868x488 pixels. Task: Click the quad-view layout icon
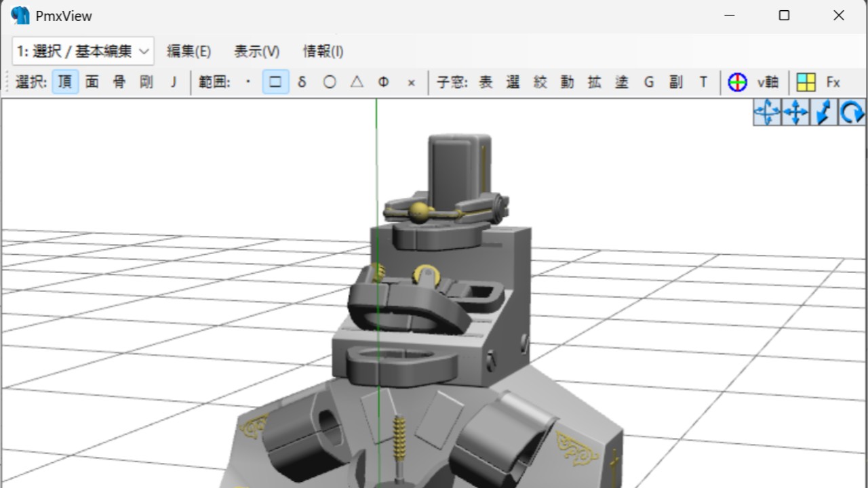pyautogui.click(x=806, y=82)
